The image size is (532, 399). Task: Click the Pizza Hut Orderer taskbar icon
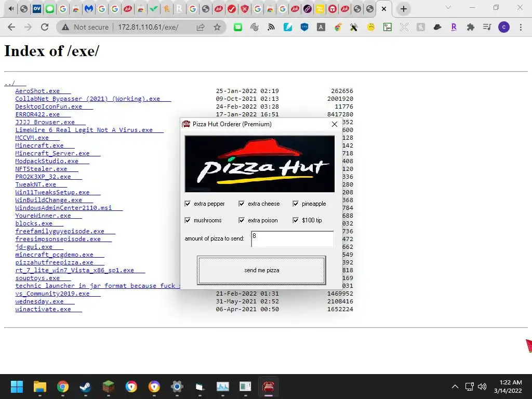pyautogui.click(x=269, y=387)
